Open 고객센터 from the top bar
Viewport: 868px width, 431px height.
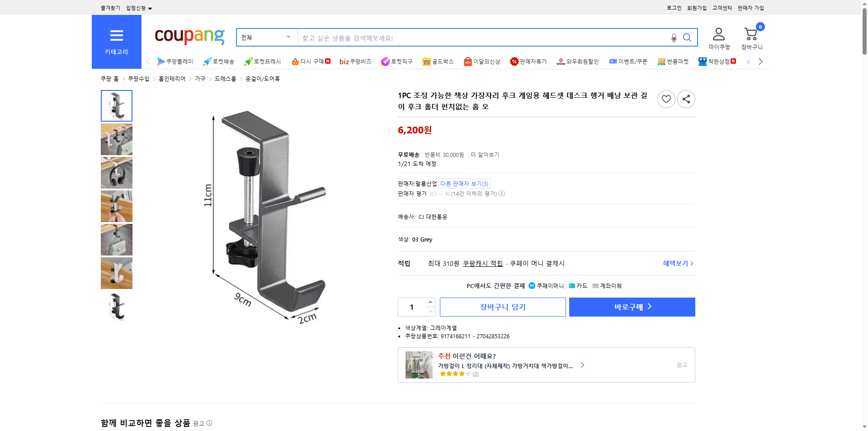pyautogui.click(x=722, y=8)
